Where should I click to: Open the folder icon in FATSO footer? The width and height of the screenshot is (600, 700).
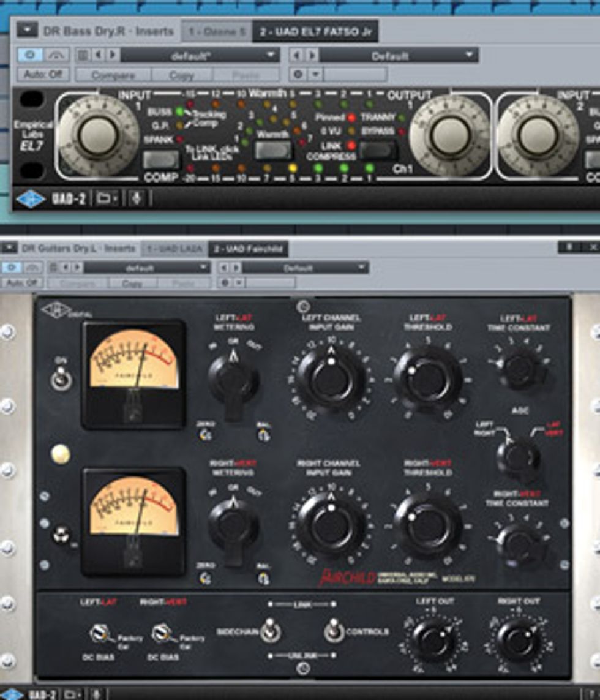[x=107, y=199]
